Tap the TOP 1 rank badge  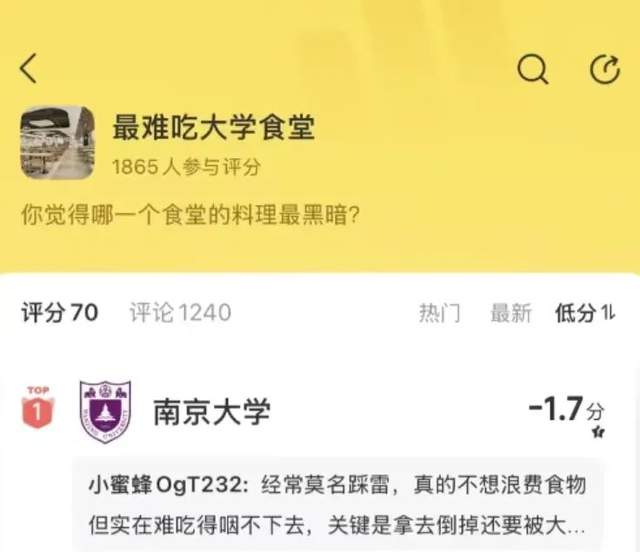tap(38, 407)
